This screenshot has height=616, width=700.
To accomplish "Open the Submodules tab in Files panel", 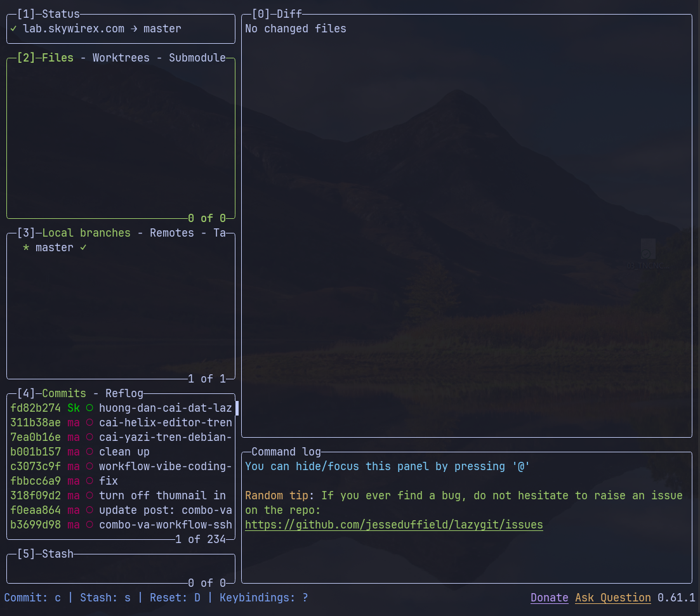I will [197, 58].
